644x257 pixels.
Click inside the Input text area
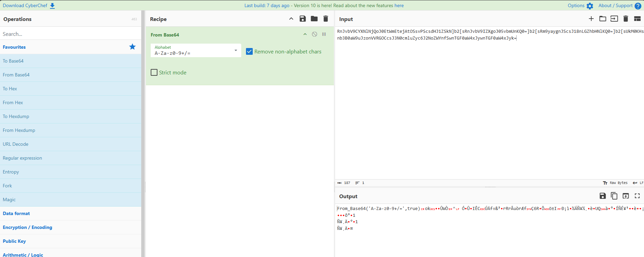point(489,103)
